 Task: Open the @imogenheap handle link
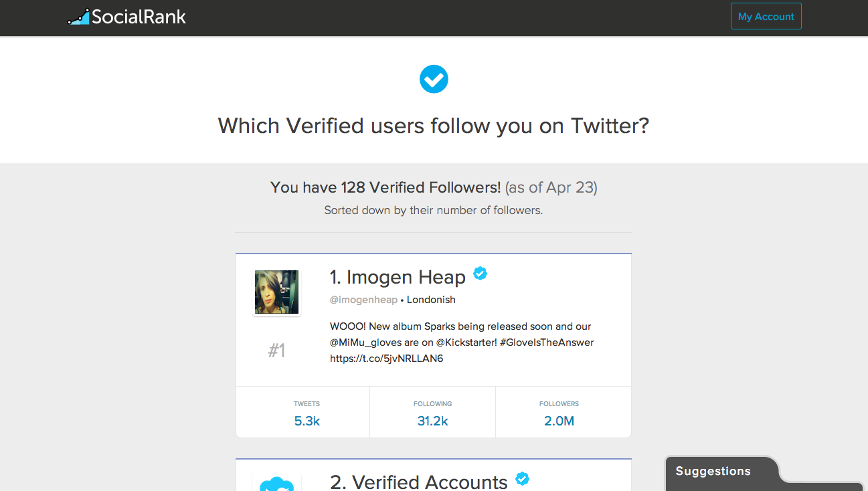click(363, 300)
